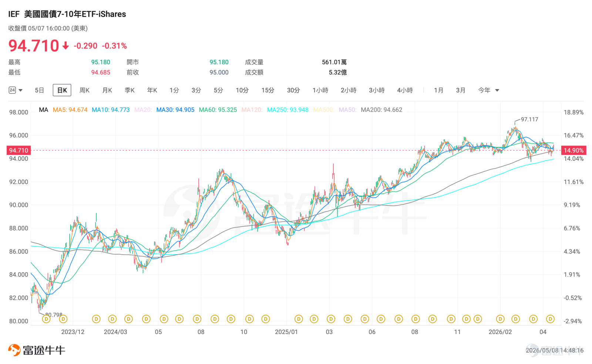
Task: Click the 成交額 value 5.32億
Action: [338, 72]
